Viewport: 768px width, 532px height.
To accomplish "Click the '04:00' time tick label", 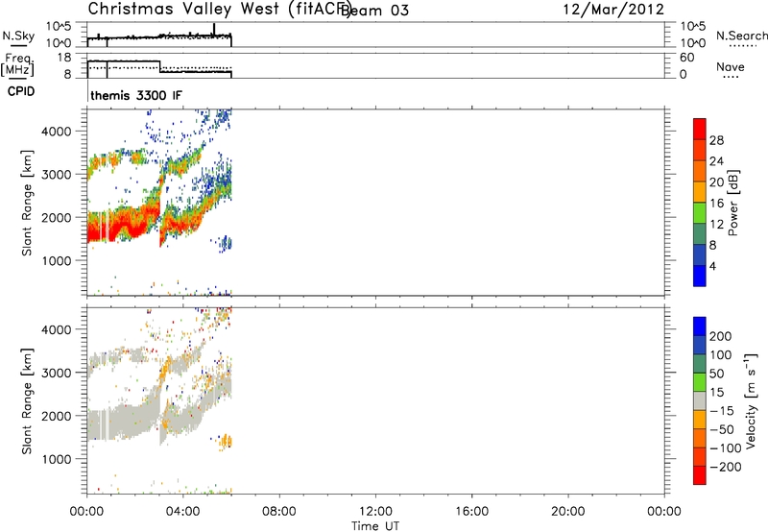I will 182,512.
